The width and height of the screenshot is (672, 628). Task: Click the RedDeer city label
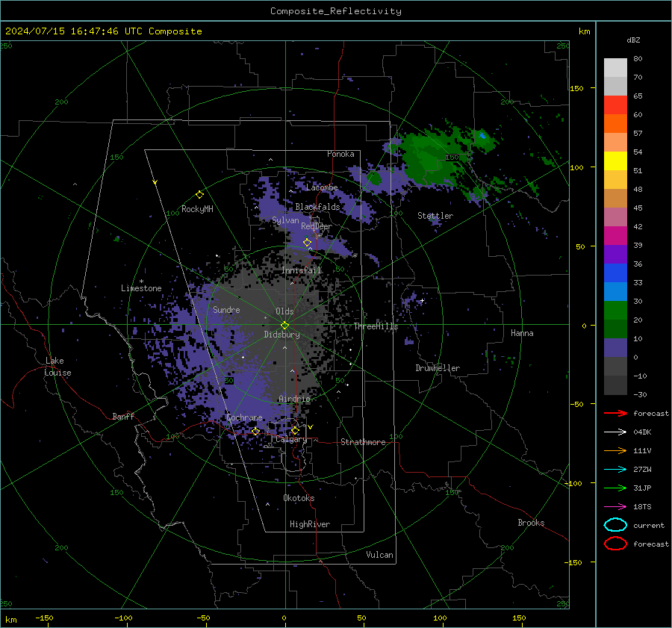(317, 226)
